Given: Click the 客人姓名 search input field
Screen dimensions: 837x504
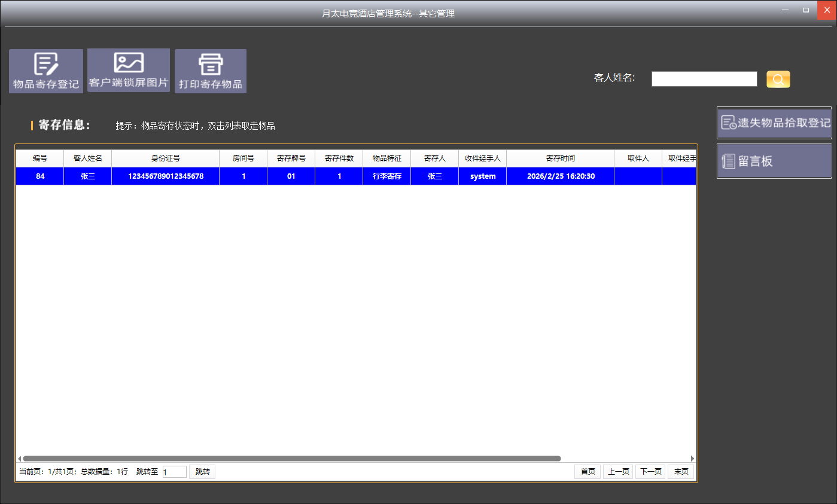Looking at the screenshot, I should [704, 79].
